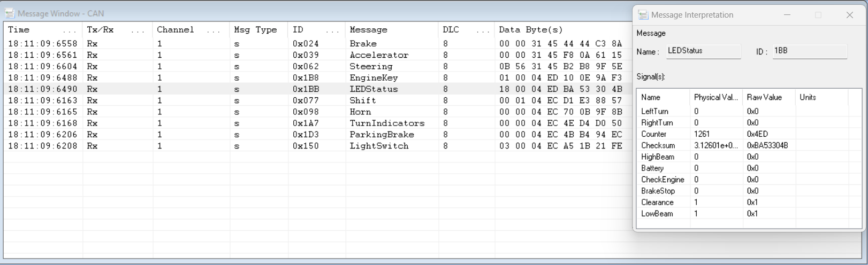Click the Data Byte(s) column header
This screenshot has height=265, width=868.
click(x=531, y=30)
